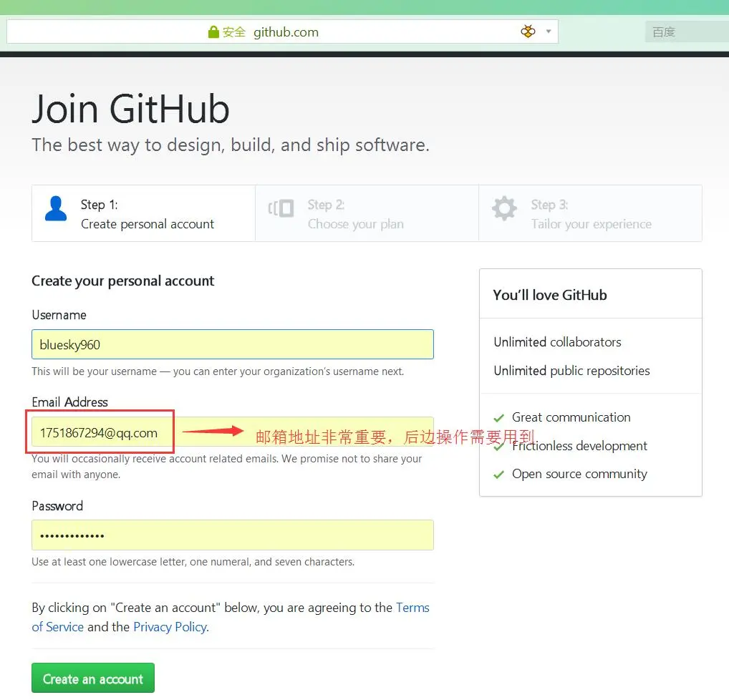729x700 pixels.
Task: Click the github.com address bar text
Action: click(286, 32)
